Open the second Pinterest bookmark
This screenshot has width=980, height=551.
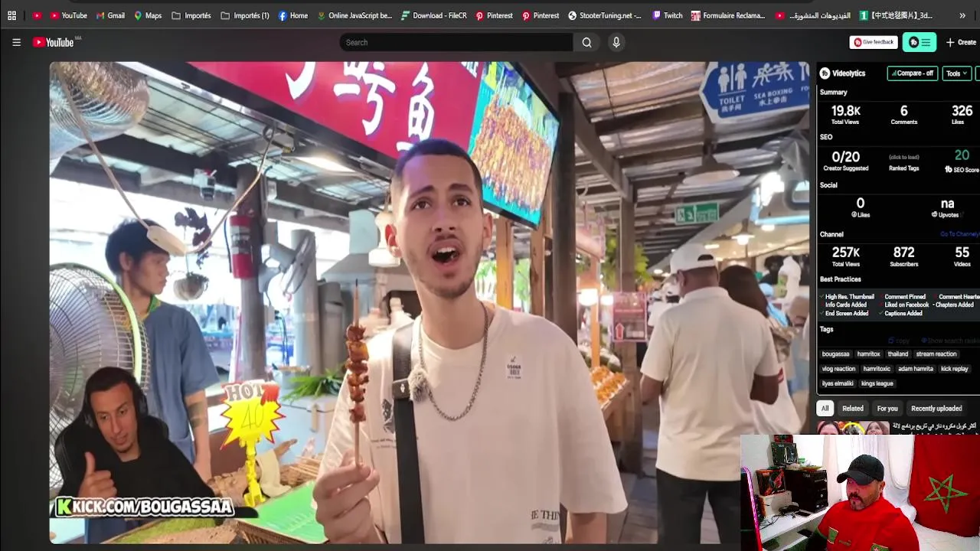(x=540, y=15)
